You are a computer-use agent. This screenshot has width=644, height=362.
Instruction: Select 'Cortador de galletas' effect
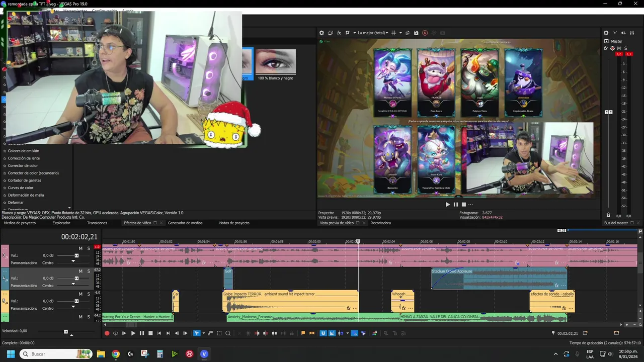pos(25,180)
